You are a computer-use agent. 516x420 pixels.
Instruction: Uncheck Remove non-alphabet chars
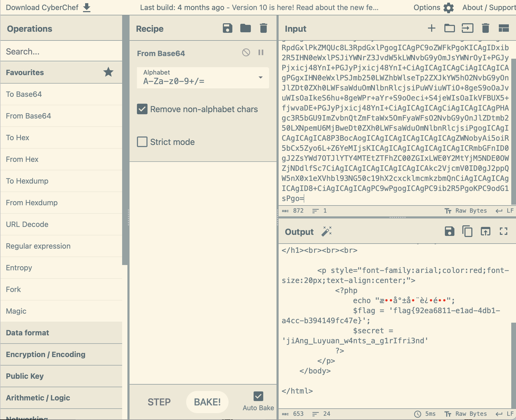[142, 109]
